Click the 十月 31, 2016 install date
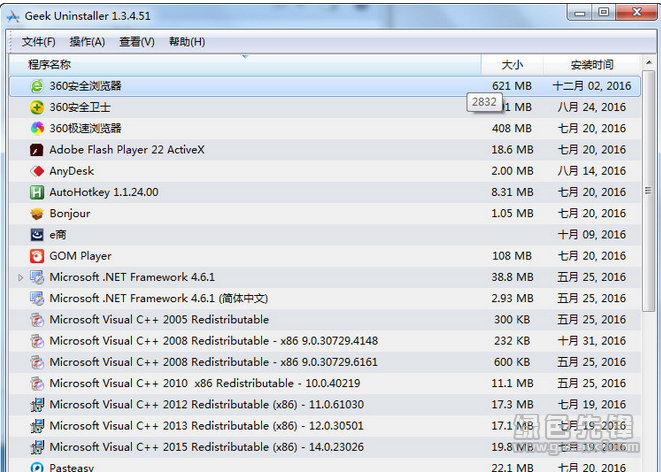Viewport: 661px width, 472px height. [x=592, y=341]
